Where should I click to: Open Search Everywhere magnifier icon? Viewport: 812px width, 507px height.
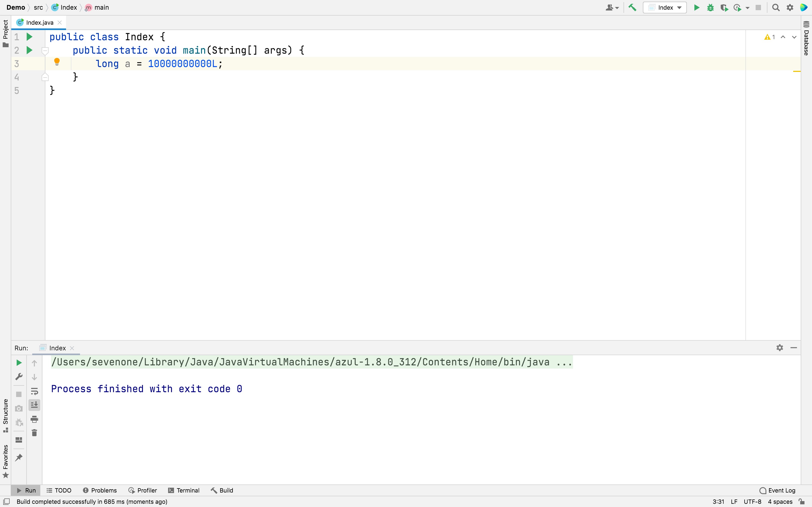[776, 8]
